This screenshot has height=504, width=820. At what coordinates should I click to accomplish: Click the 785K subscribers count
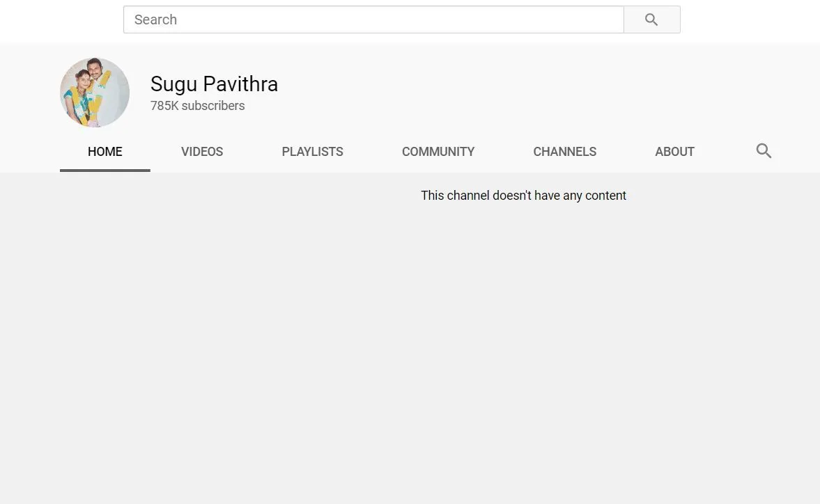pyautogui.click(x=197, y=106)
